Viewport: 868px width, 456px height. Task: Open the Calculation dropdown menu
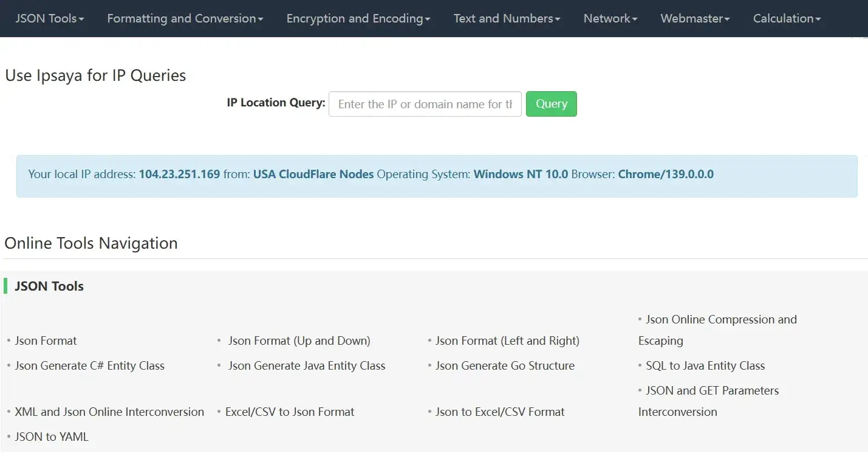pyautogui.click(x=786, y=18)
